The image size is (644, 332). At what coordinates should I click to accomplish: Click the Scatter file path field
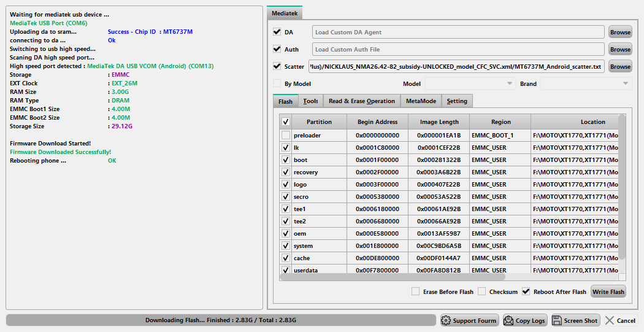[456, 66]
